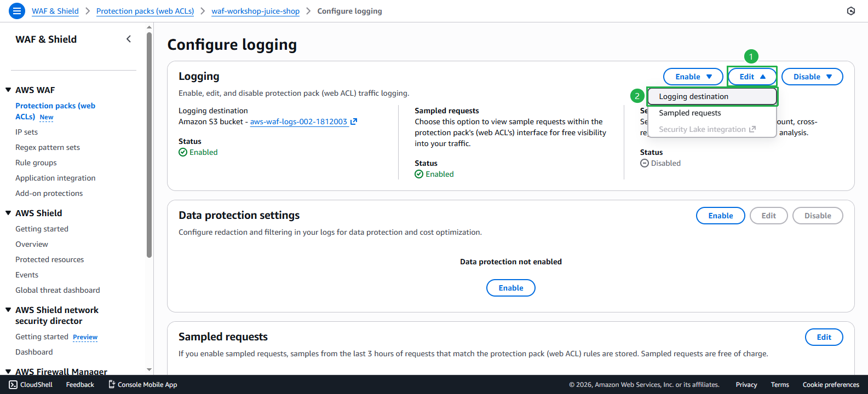Image resolution: width=868 pixels, height=394 pixels.
Task: Click external link icon beside S3 bucket name
Action: tap(354, 121)
